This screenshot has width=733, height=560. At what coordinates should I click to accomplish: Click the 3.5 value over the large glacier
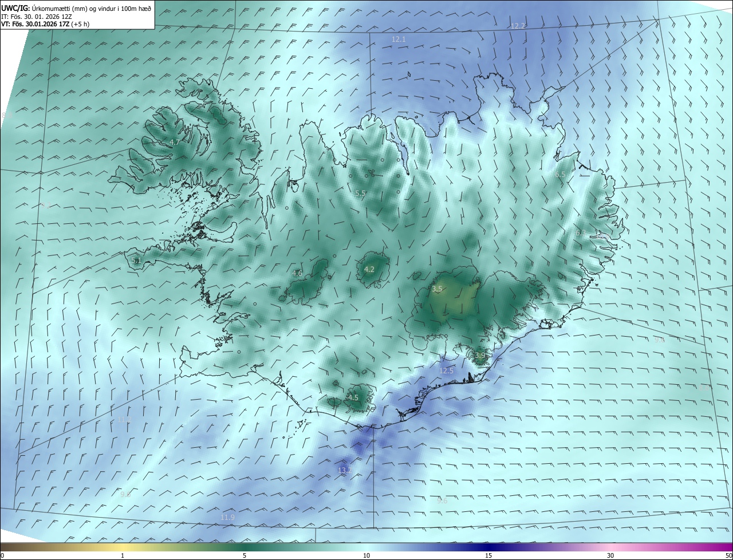tap(437, 289)
